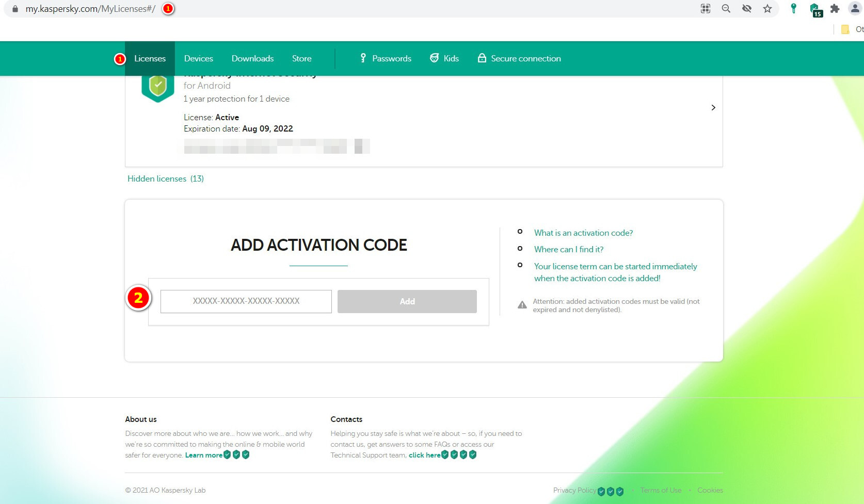Viewport: 864px width, 504px height.
Task: Click '1 year protection for 1 device' text
Action: tap(236, 99)
